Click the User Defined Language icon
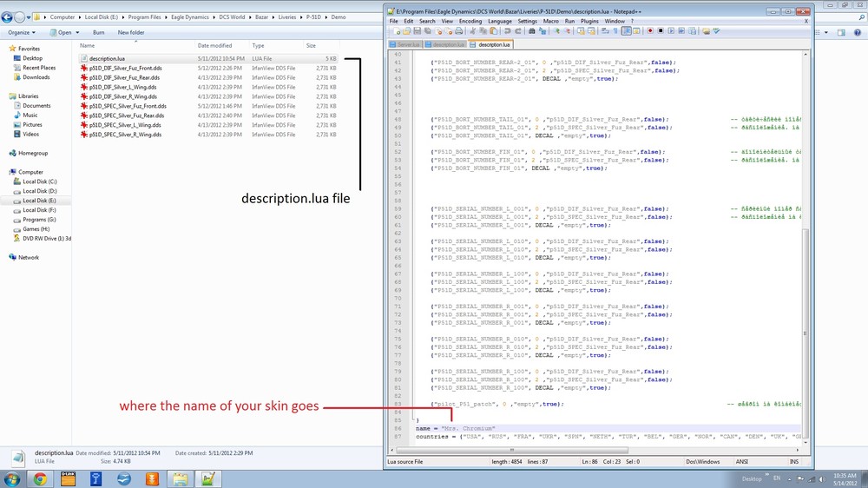 [636, 31]
